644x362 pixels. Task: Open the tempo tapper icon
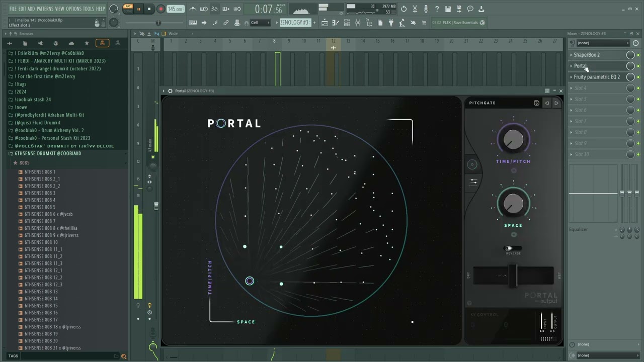[402, 23]
